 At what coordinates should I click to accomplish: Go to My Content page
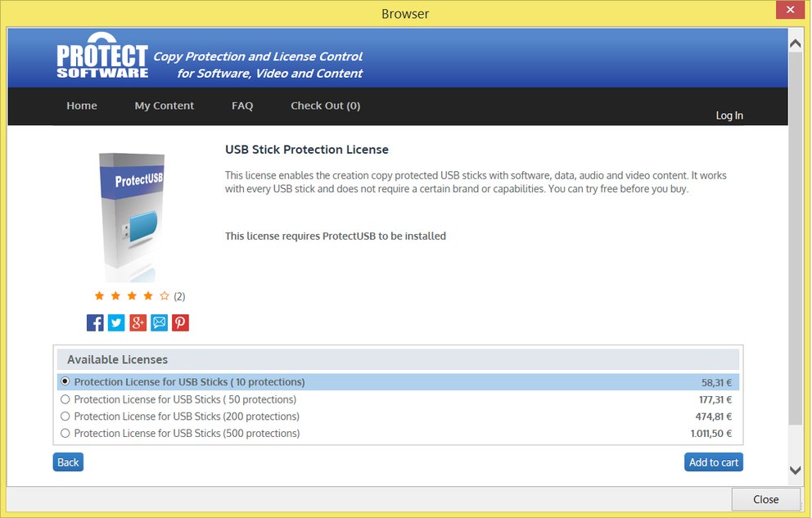click(165, 106)
